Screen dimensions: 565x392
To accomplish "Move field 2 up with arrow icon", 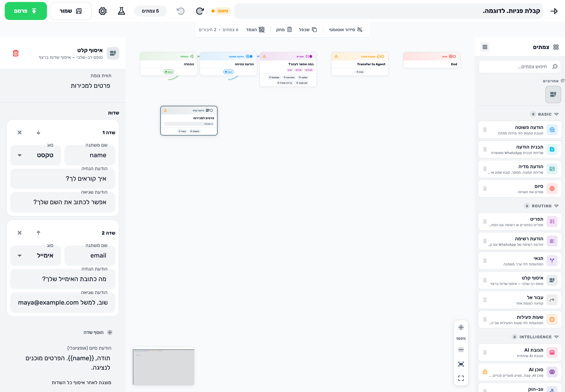I will pos(38,233).
